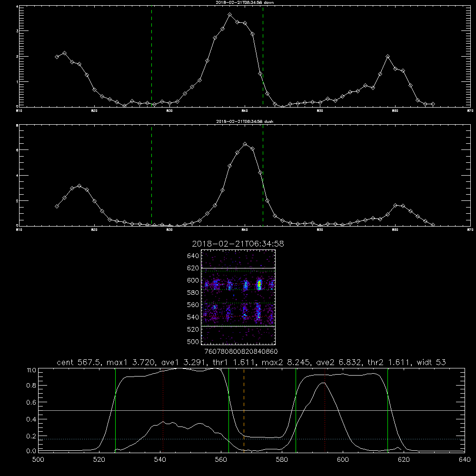Click the "520" x-axis label on the bottom plot
The height and width of the screenshot is (476, 476).
[99, 460]
